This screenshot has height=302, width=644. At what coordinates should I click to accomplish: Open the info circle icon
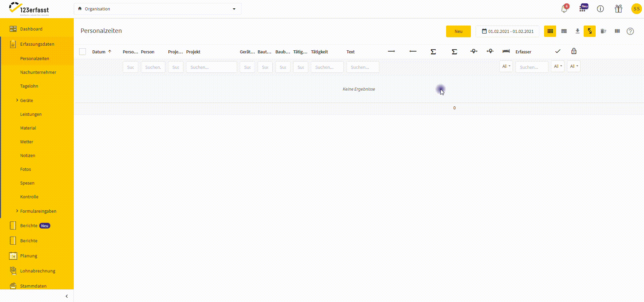pyautogui.click(x=600, y=9)
